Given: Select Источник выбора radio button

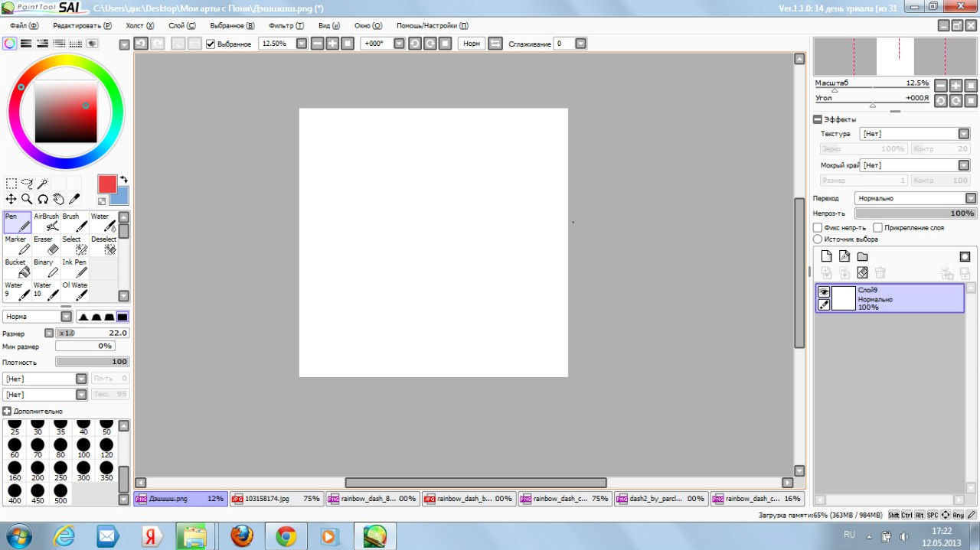Looking at the screenshot, I should [x=818, y=239].
